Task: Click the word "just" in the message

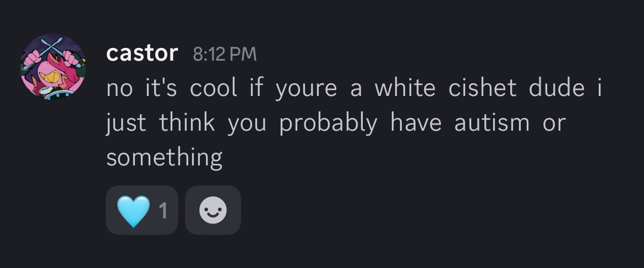Action: coord(125,123)
